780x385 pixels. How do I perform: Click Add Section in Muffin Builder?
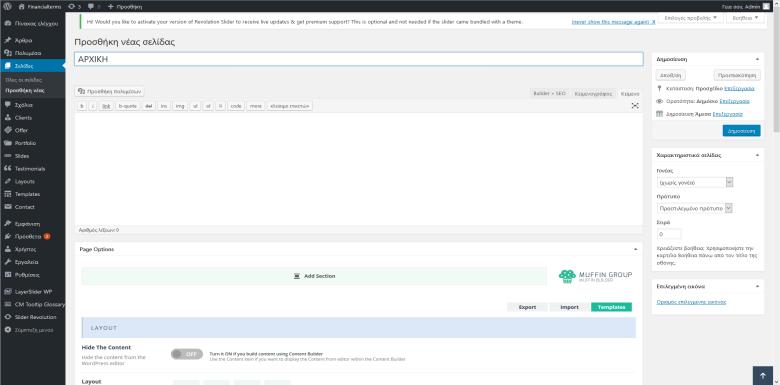(314, 276)
